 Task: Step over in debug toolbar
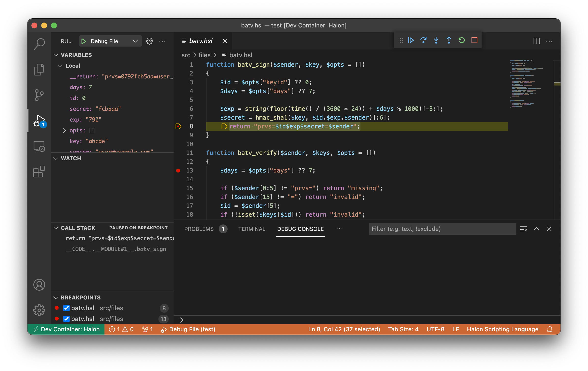(423, 40)
